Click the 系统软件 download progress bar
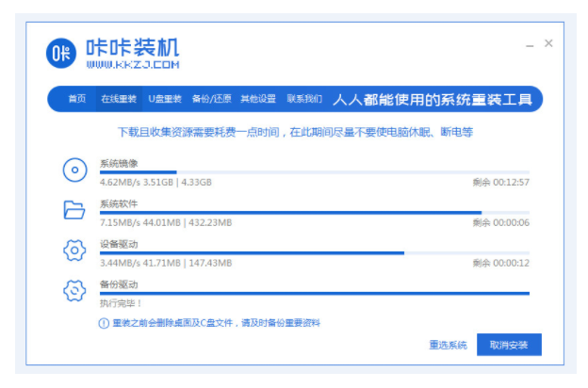588x388 pixels. (314, 213)
